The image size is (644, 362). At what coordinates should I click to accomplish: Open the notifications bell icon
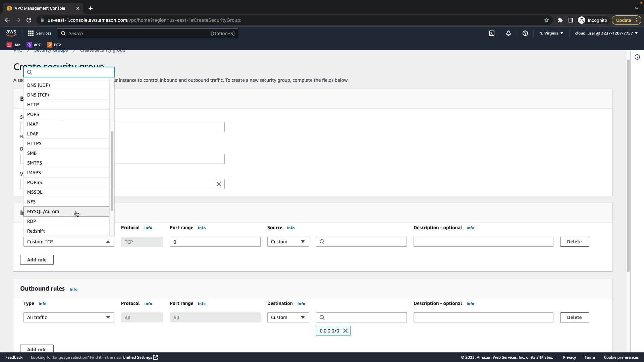pyautogui.click(x=508, y=33)
